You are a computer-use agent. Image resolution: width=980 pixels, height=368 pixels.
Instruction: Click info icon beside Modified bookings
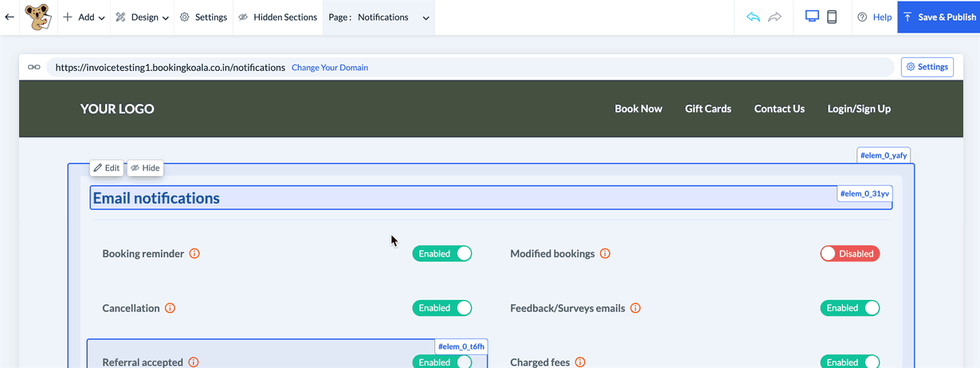click(605, 254)
